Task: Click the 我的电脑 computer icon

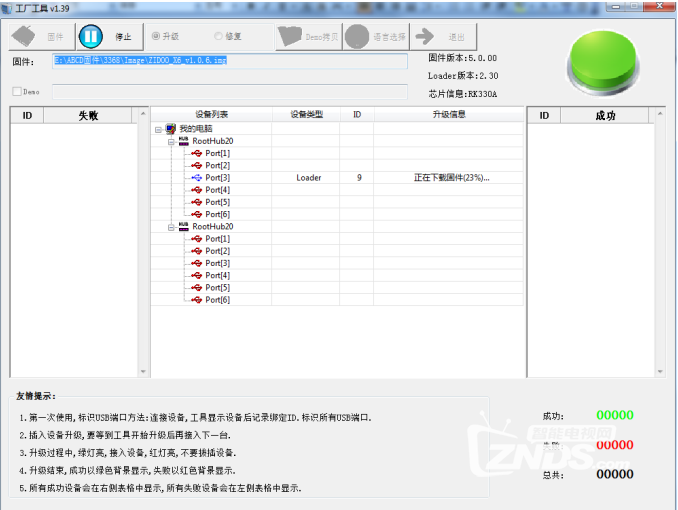Action: tap(171, 128)
